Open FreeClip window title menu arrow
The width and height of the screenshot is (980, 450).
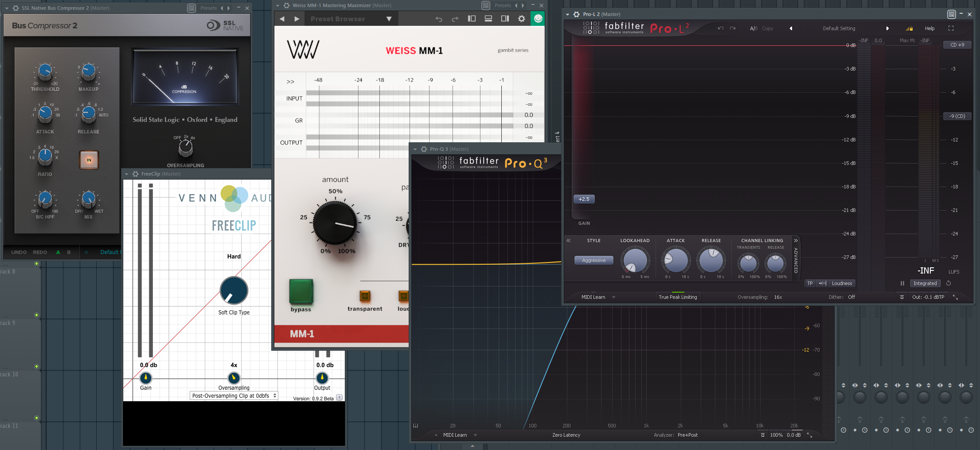tap(127, 174)
